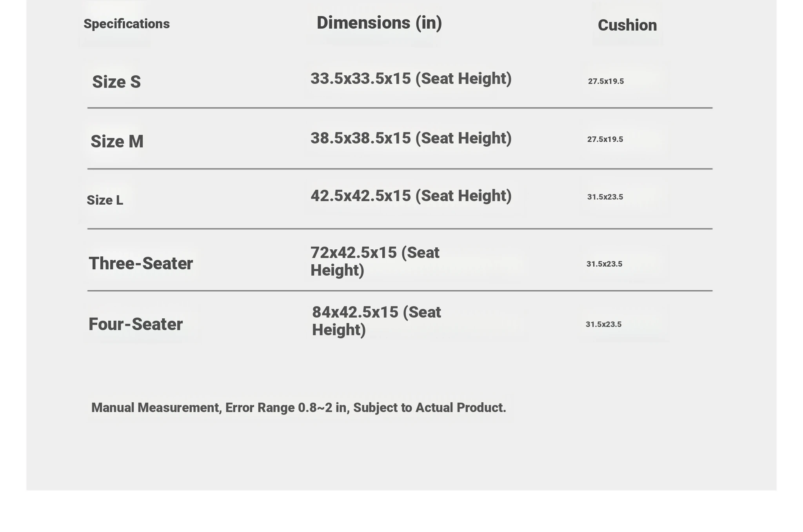Click the 42.5x42.5x15 seat height dimension
Image resolution: width=803 pixels, height=532 pixels.
click(411, 196)
